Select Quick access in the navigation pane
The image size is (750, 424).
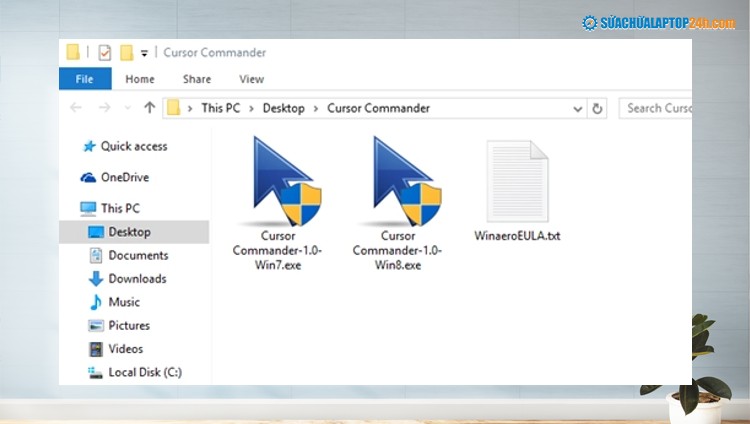click(x=134, y=146)
